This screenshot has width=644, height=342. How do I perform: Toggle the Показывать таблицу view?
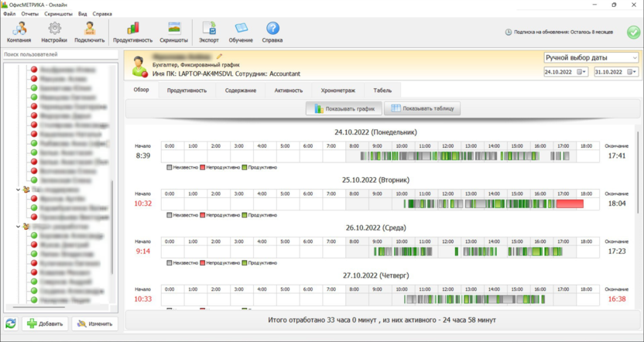tap(422, 108)
